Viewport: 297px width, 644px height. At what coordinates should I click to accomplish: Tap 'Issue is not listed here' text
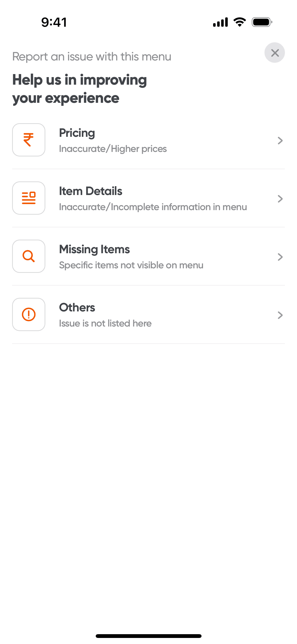click(x=105, y=324)
